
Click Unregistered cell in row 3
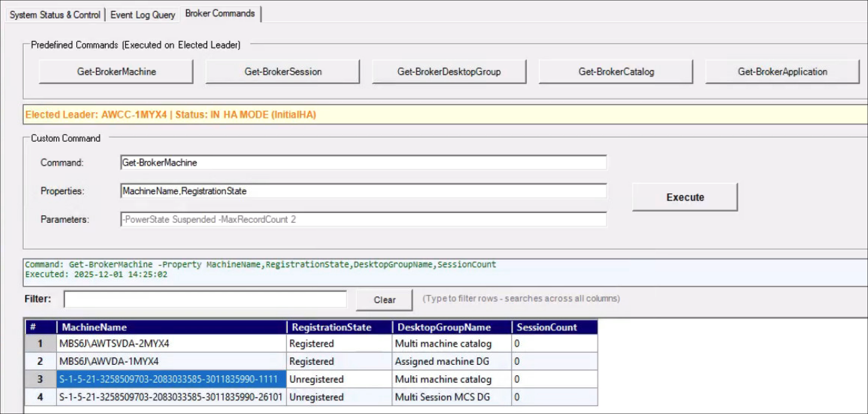[x=339, y=379]
